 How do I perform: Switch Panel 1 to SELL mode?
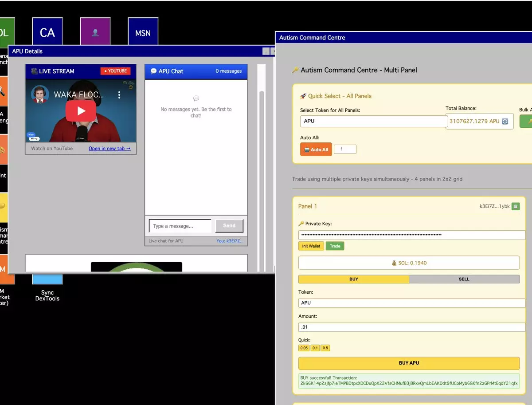(464, 279)
